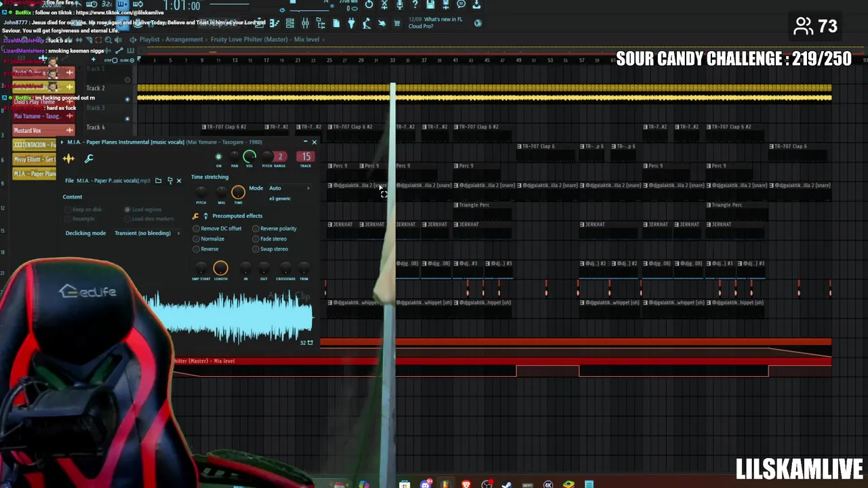Open the TRACK 15 mixer routing selector

coord(306,157)
